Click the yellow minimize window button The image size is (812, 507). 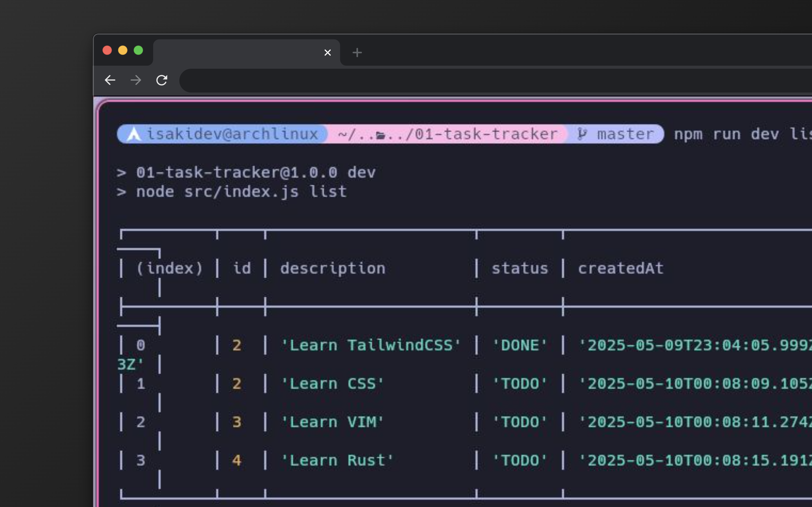pos(123,50)
